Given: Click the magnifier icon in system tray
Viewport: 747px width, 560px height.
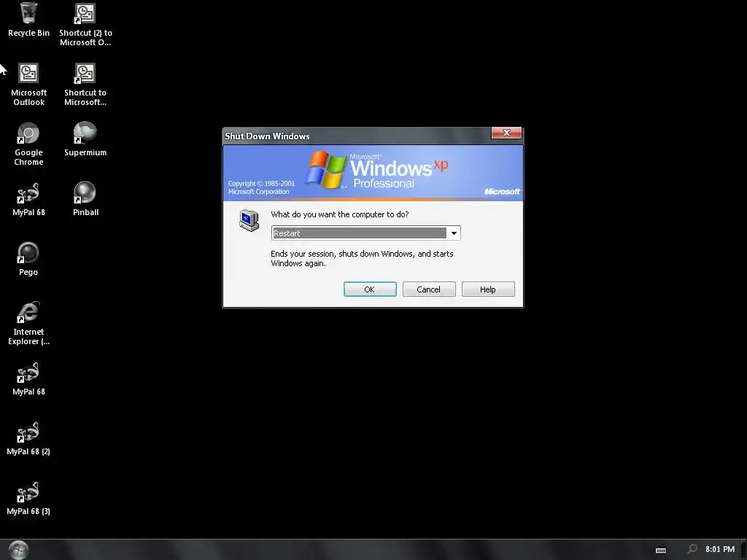Looking at the screenshot, I should click(x=692, y=550).
